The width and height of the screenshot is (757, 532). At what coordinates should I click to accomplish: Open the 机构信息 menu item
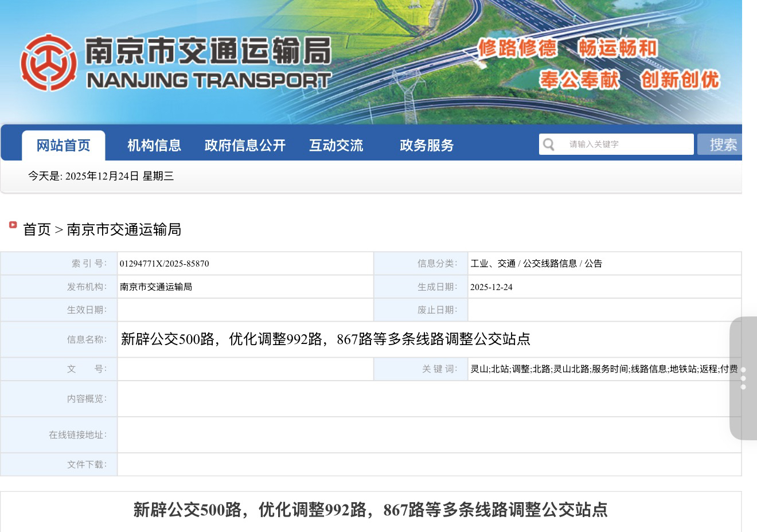click(154, 146)
